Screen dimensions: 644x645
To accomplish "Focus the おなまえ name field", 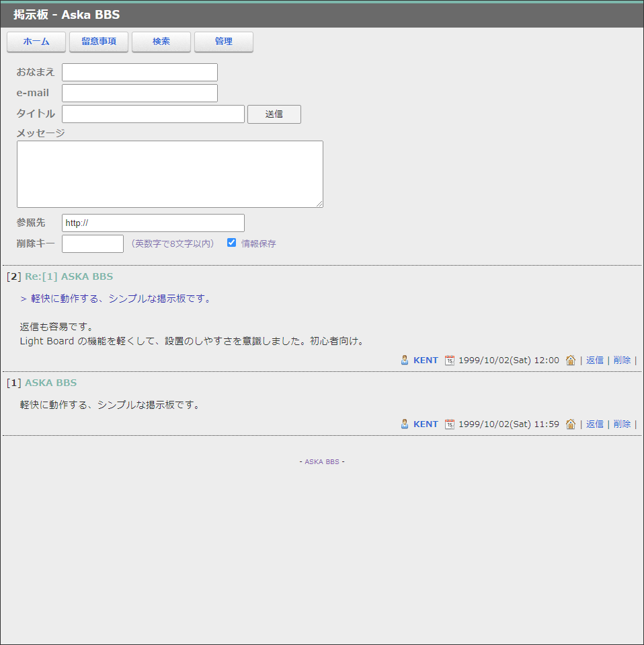I will [x=140, y=72].
